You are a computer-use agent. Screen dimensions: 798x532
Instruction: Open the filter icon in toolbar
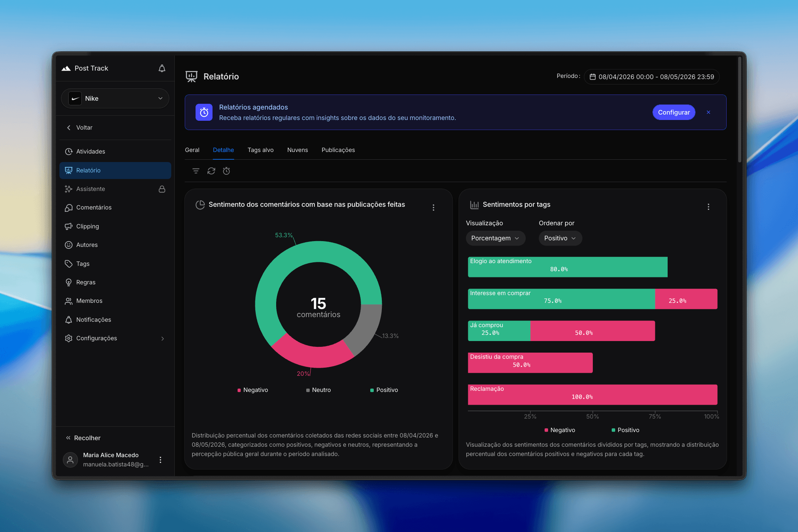coord(196,171)
